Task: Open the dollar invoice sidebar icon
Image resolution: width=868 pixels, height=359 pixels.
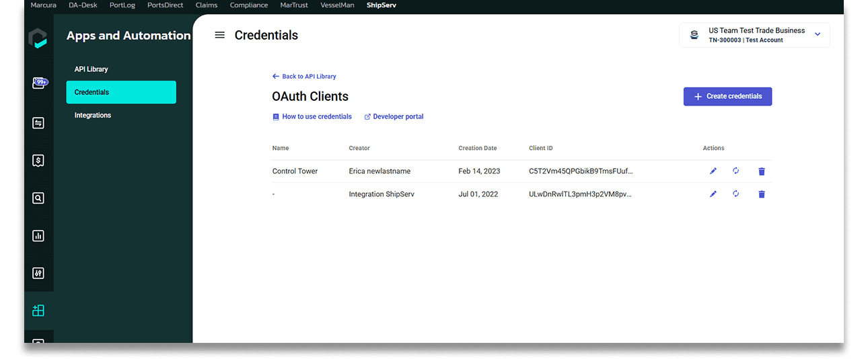Action: point(38,161)
